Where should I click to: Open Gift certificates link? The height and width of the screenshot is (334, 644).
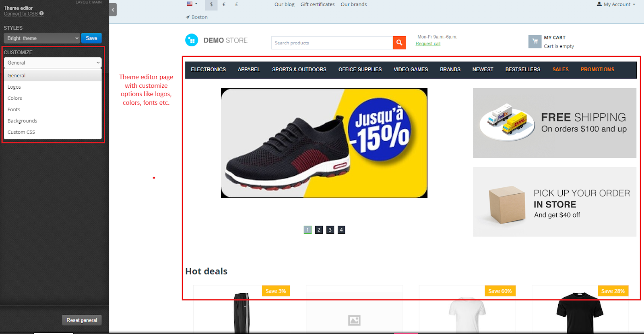click(x=318, y=4)
